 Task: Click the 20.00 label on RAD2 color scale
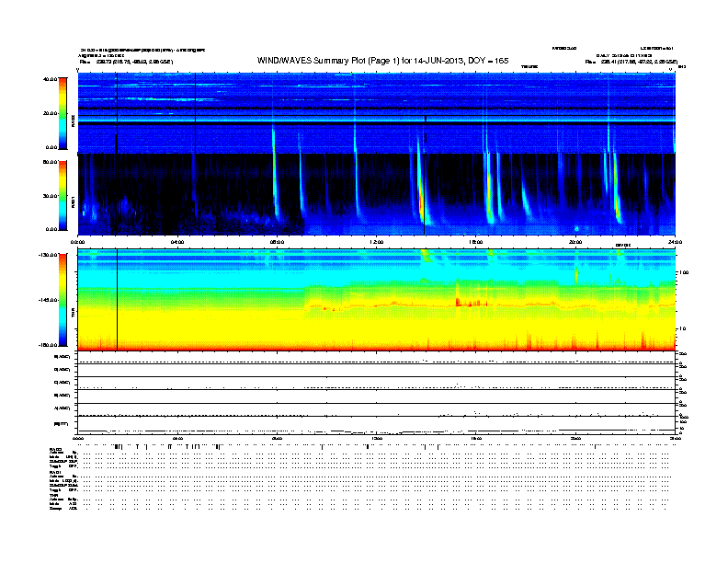(50, 113)
